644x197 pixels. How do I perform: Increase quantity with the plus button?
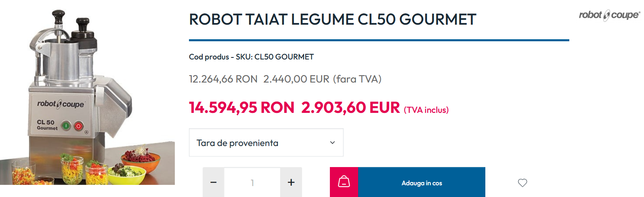291,182
